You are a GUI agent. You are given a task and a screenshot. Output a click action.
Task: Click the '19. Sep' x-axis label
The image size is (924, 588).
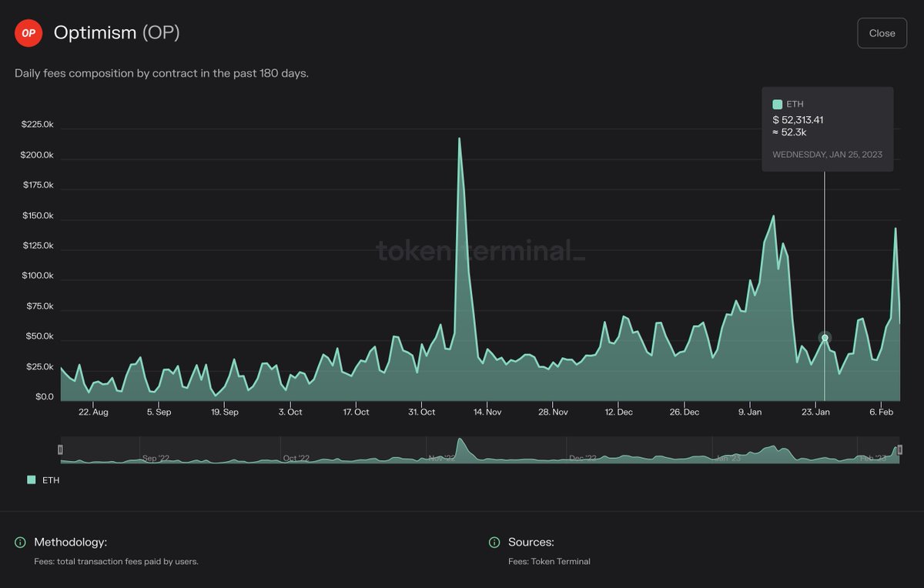click(x=224, y=413)
